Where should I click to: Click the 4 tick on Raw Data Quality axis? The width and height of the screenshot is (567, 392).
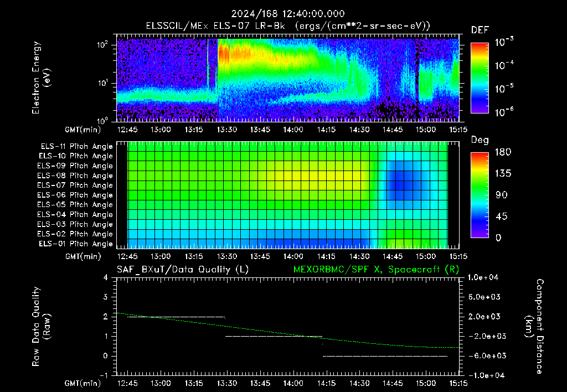tap(106, 277)
